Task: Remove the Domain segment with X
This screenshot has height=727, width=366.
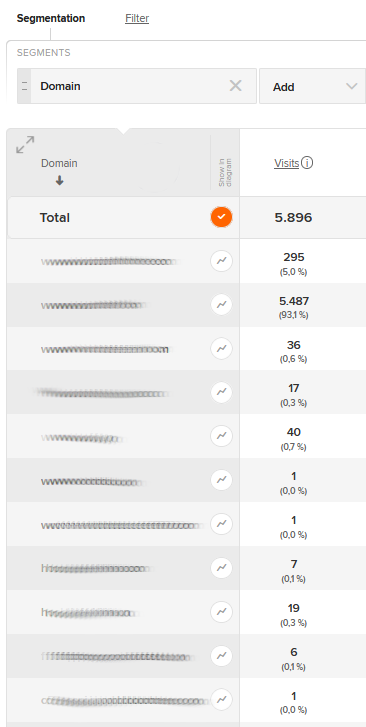Action: [x=236, y=85]
